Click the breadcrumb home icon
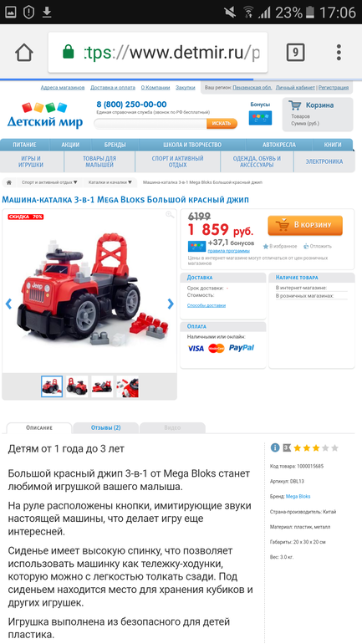362x644 pixels. click(9, 182)
